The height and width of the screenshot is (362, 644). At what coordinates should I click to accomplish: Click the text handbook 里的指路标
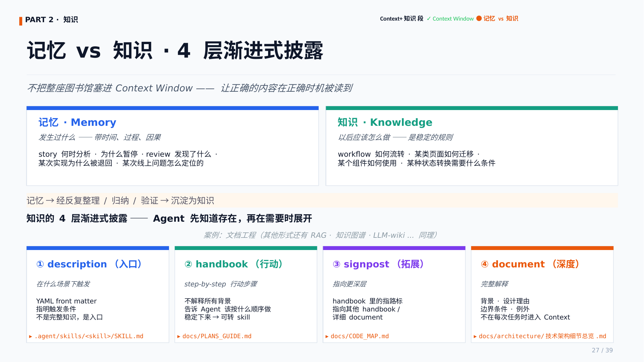[x=368, y=301]
